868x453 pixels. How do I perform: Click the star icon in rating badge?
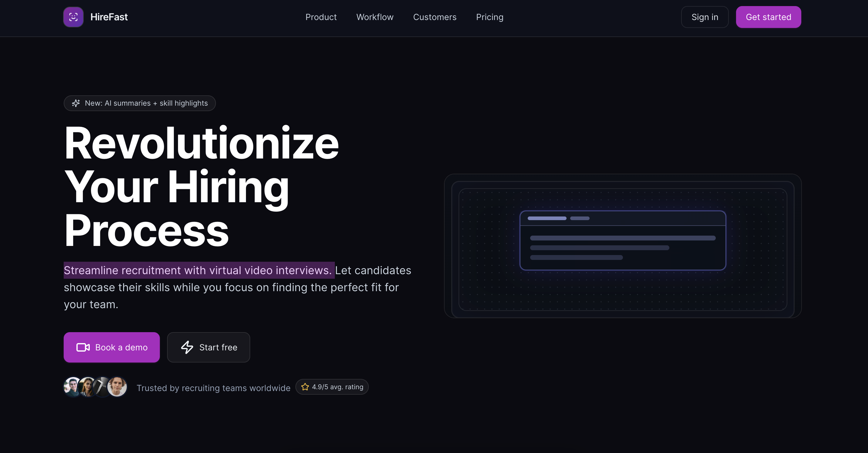(305, 387)
